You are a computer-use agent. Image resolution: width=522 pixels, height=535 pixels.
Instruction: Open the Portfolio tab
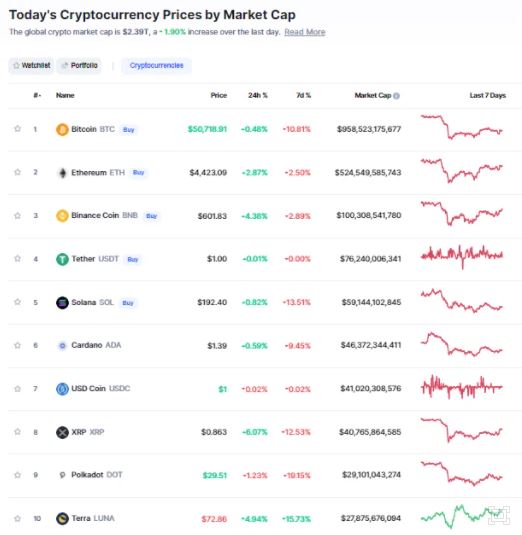tap(79, 65)
